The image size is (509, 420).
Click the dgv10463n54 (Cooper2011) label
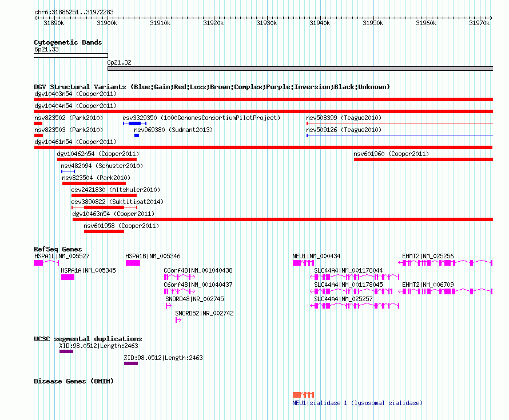coord(113,214)
